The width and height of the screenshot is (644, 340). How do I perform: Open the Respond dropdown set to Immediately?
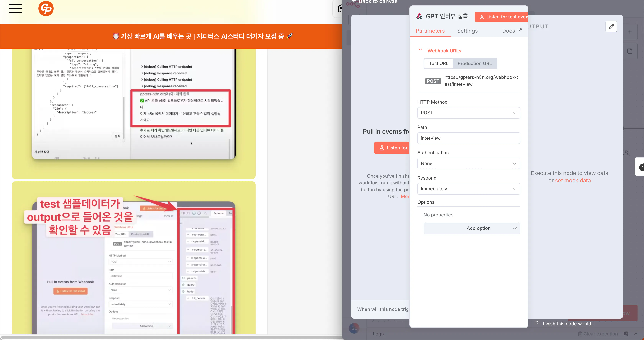coord(468,189)
